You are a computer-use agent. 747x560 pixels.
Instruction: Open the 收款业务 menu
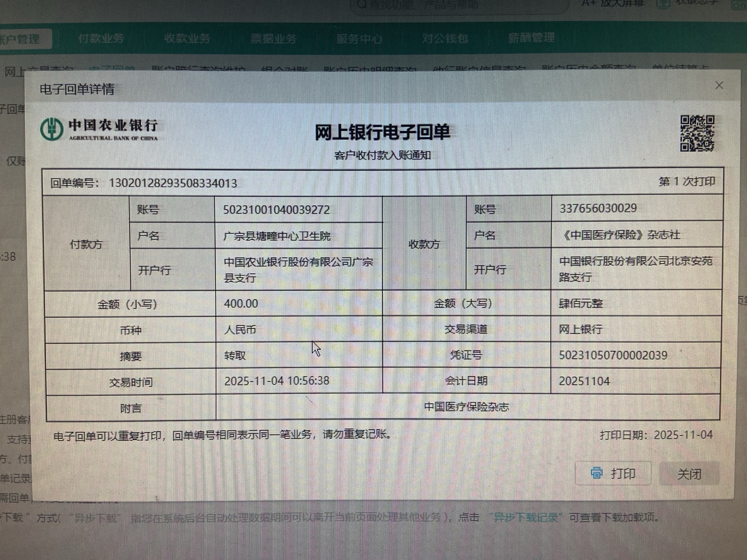click(x=187, y=39)
